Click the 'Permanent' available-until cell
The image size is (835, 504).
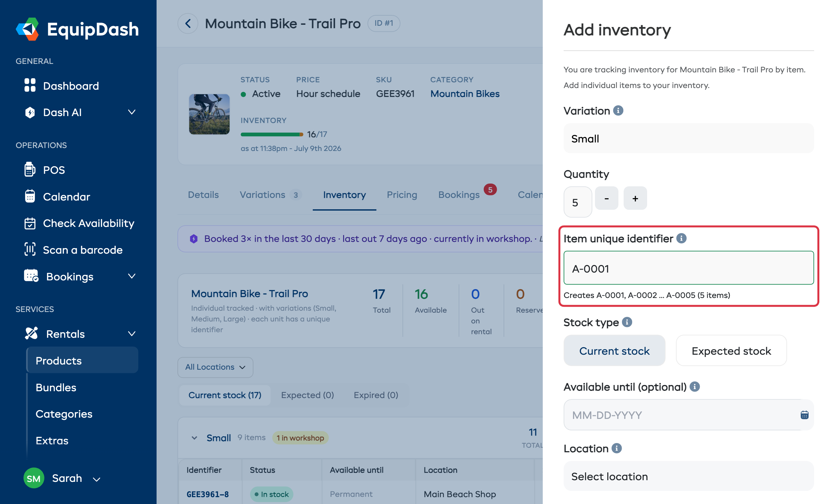(351, 494)
